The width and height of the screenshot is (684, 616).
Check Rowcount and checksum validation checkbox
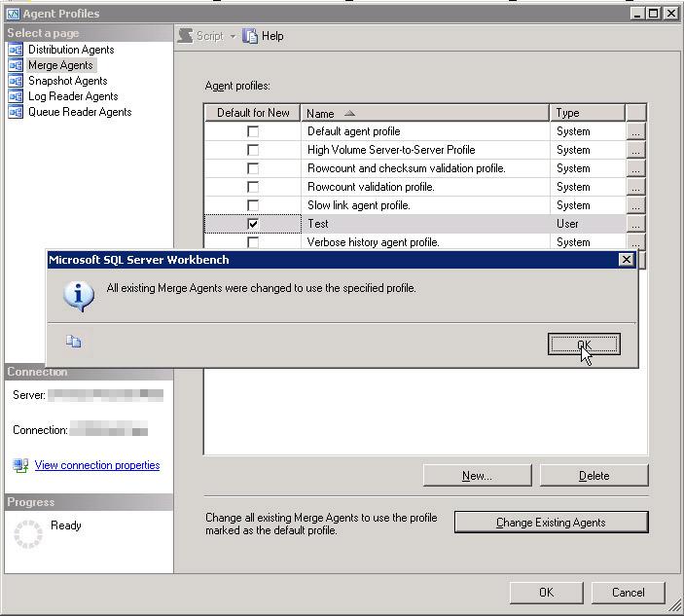253,168
